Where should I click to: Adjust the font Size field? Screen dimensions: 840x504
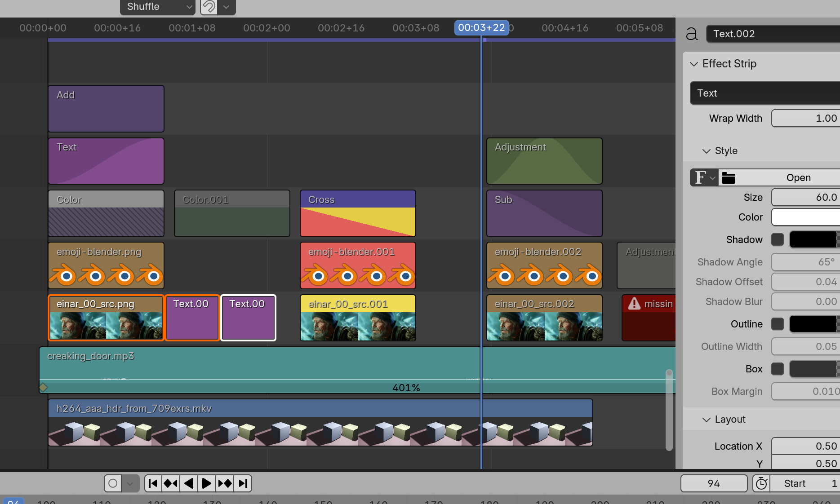pos(805,197)
